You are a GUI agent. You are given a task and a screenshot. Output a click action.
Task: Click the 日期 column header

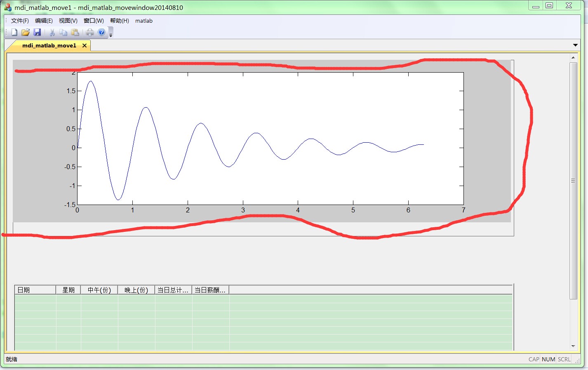(35, 290)
